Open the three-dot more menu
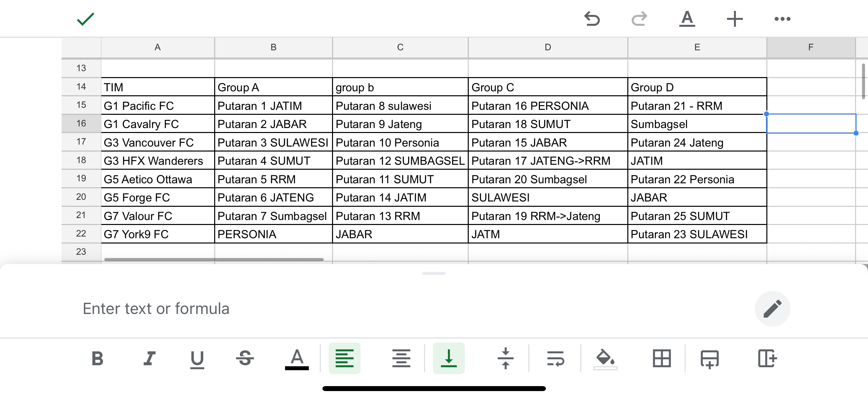Screen dimensions: 868x399 pos(782,19)
